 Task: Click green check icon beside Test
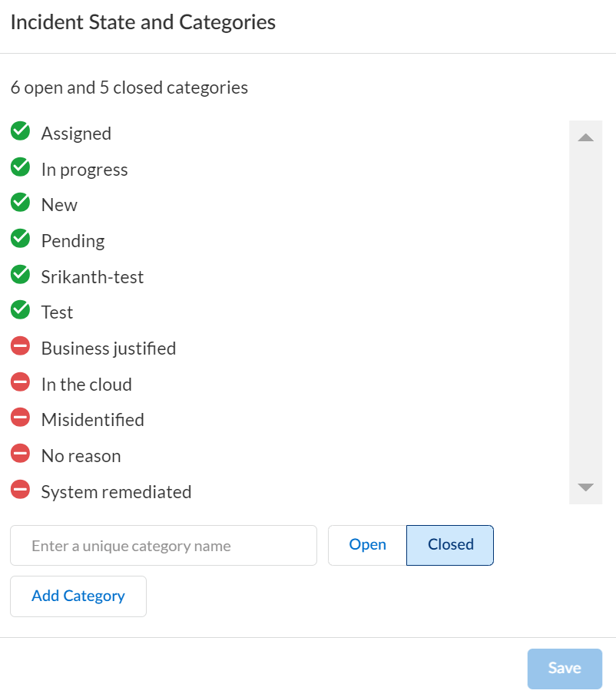20,310
